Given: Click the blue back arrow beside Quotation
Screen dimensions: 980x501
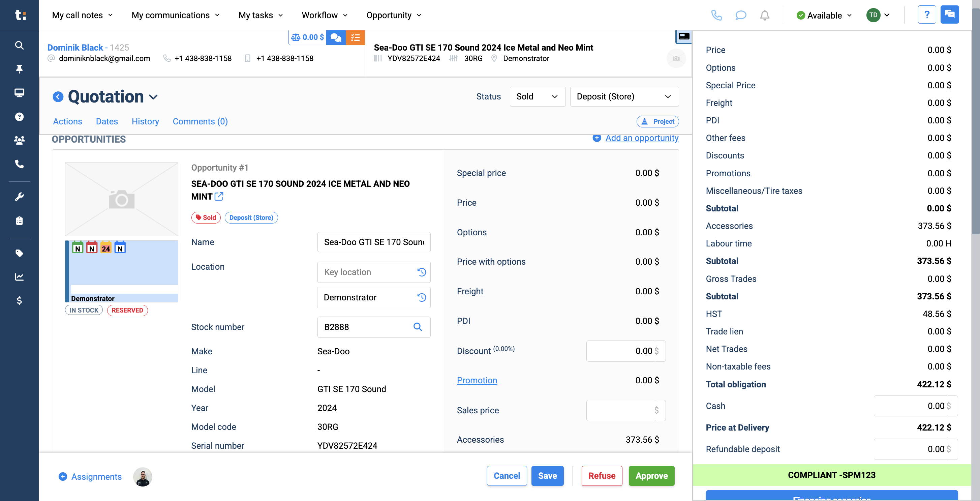Looking at the screenshot, I should [x=58, y=97].
